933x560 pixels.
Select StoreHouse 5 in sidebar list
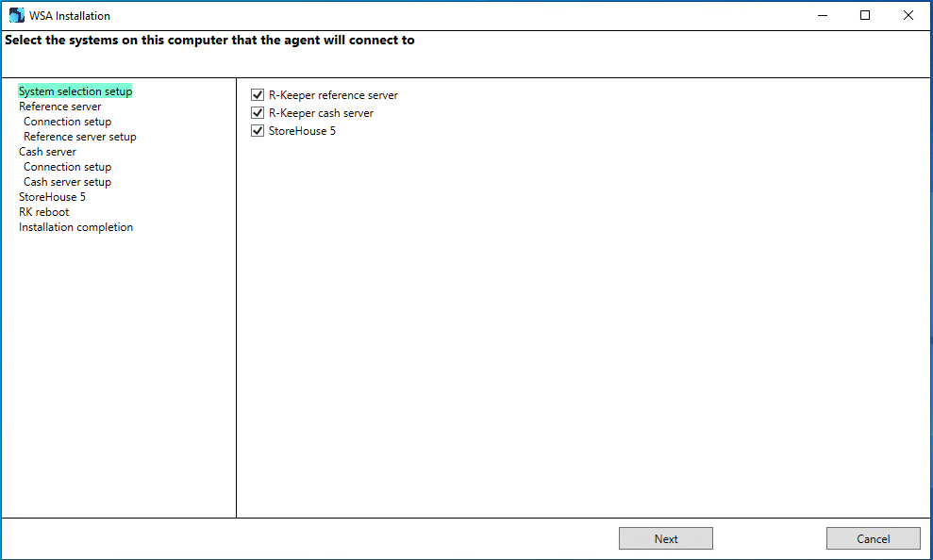point(53,197)
